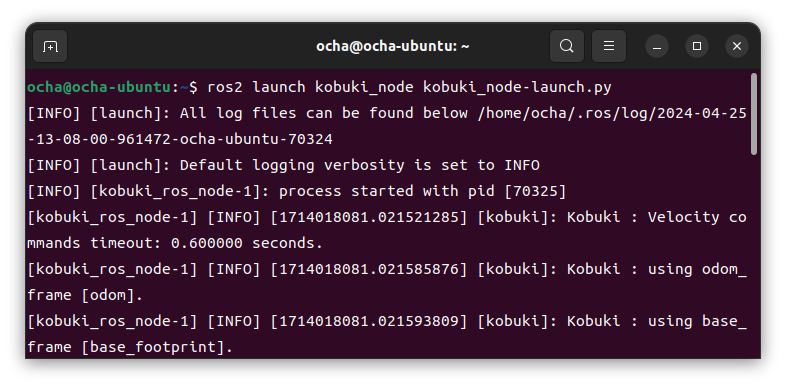The height and width of the screenshot is (387, 786).
Task: Click the window title ocha@ocha-ubuntu: ~
Action: pos(392,47)
